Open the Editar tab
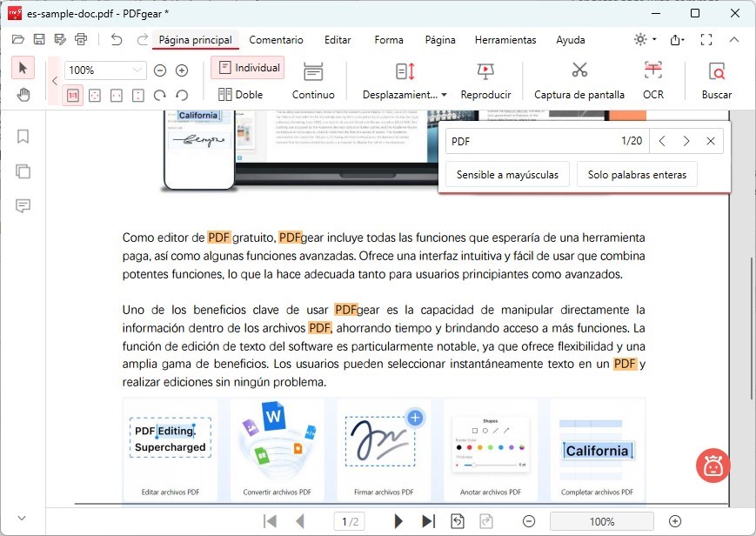 (338, 40)
